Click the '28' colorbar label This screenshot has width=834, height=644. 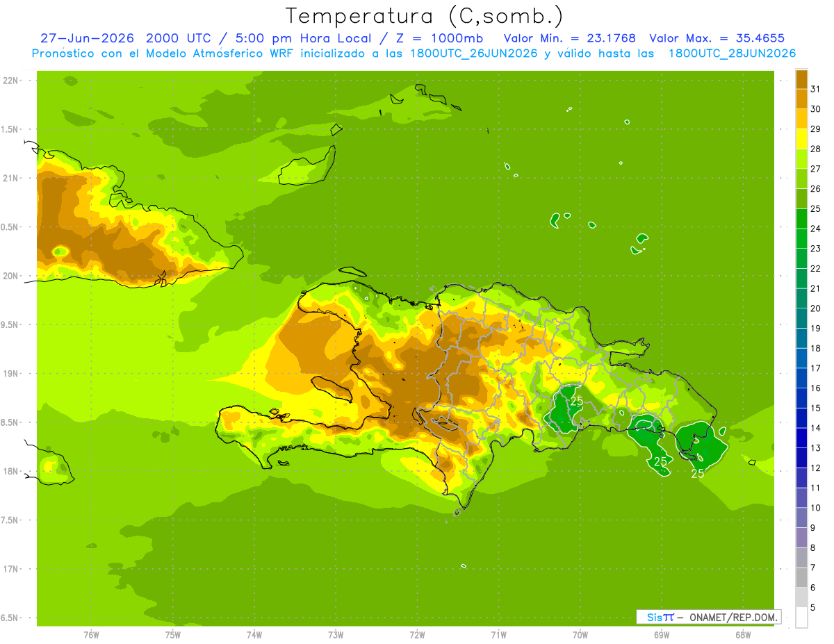click(815, 149)
